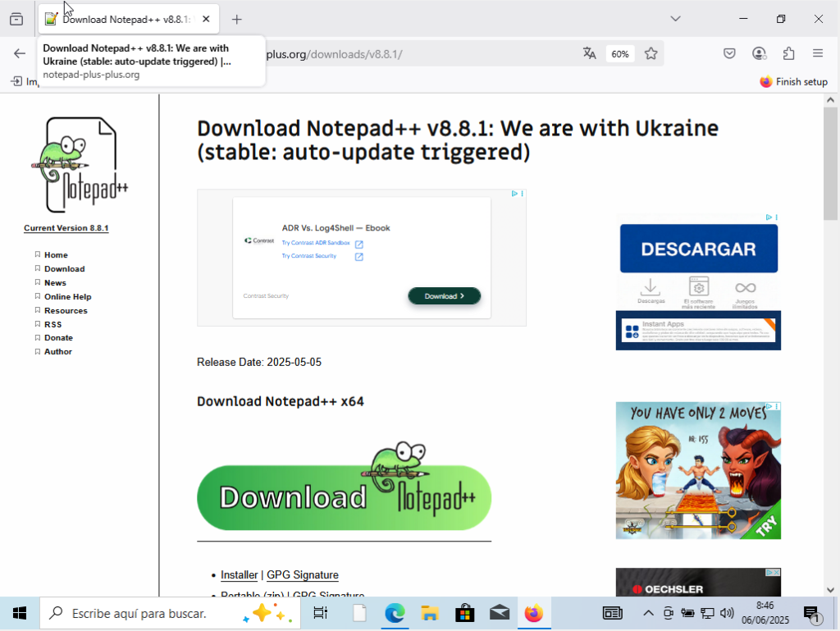Open the Extensions puzzle icon
This screenshot has width=840, height=631.
click(x=788, y=53)
